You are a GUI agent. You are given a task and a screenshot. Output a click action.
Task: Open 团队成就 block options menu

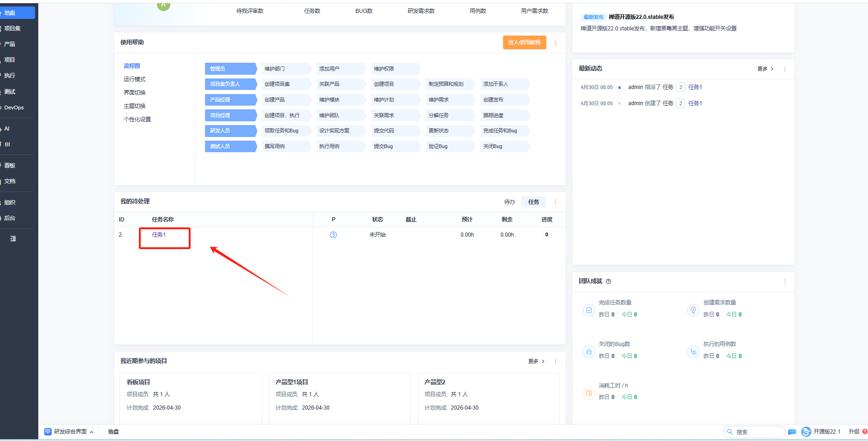click(x=785, y=281)
